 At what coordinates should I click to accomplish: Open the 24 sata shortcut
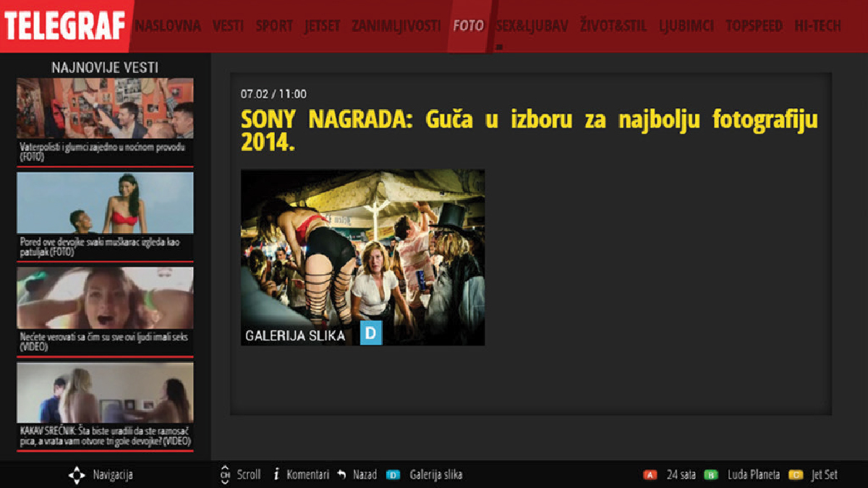[681, 475]
